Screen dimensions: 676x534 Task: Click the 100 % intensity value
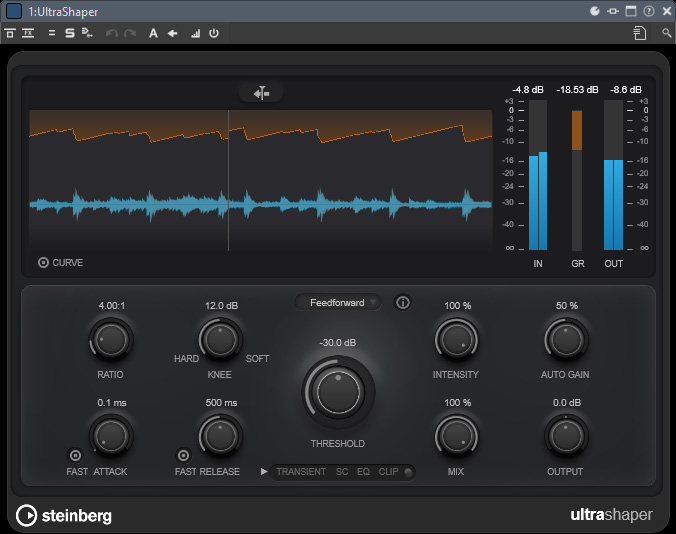click(457, 306)
